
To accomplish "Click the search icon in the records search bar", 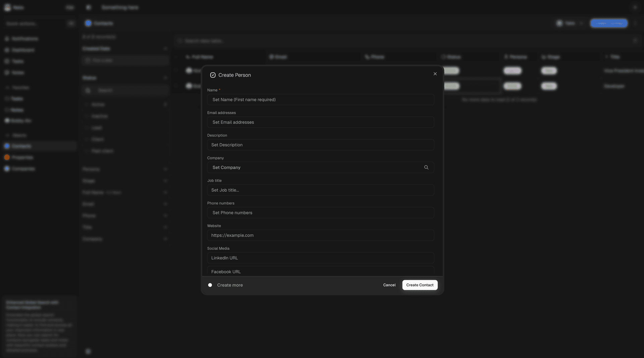I will pos(180,41).
